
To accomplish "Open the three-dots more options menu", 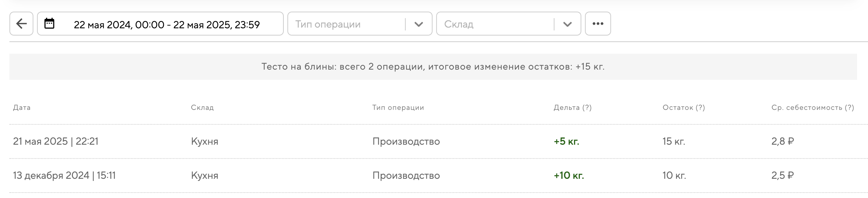I will (598, 24).
